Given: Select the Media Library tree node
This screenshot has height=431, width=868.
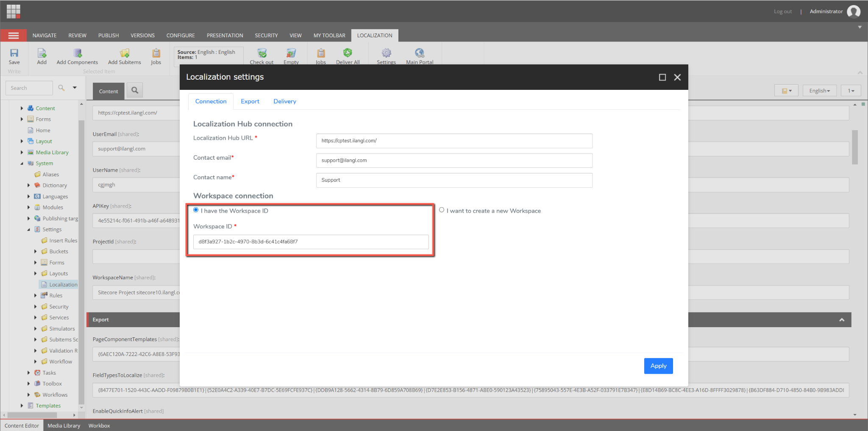Looking at the screenshot, I should (52, 152).
